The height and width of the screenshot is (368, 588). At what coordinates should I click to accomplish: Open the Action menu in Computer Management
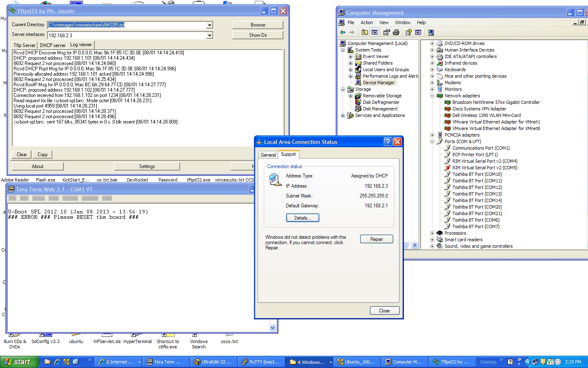click(367, 22)
